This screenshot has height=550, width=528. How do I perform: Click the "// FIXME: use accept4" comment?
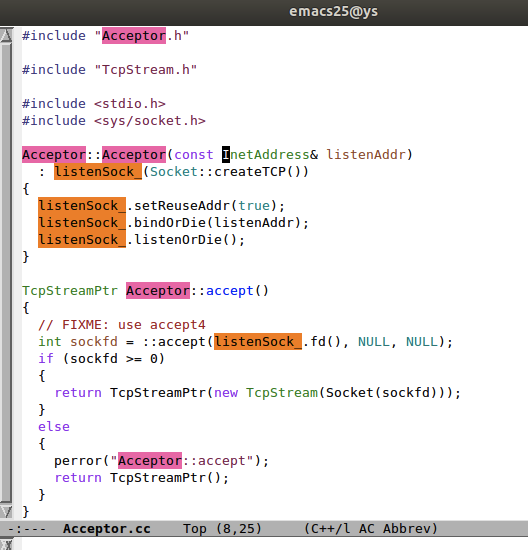pos(122,324)
